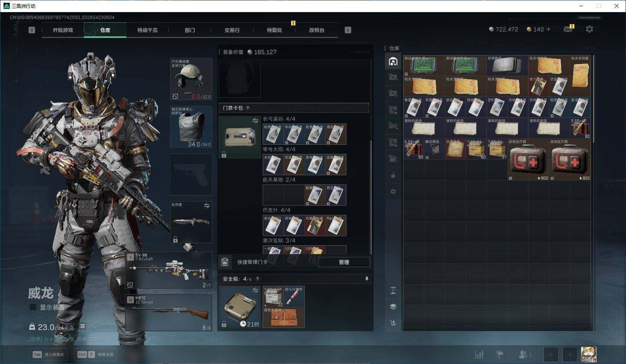626x364 pixels.
Task: Click the swap icon on the access card pack
Action: (255, 121)
